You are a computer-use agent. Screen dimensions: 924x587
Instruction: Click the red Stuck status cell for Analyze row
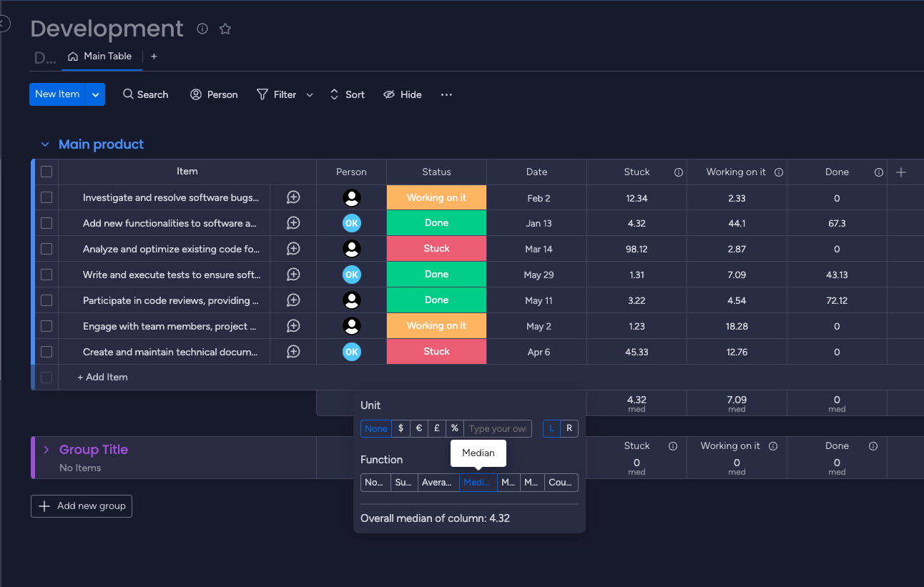coord(436,249)
